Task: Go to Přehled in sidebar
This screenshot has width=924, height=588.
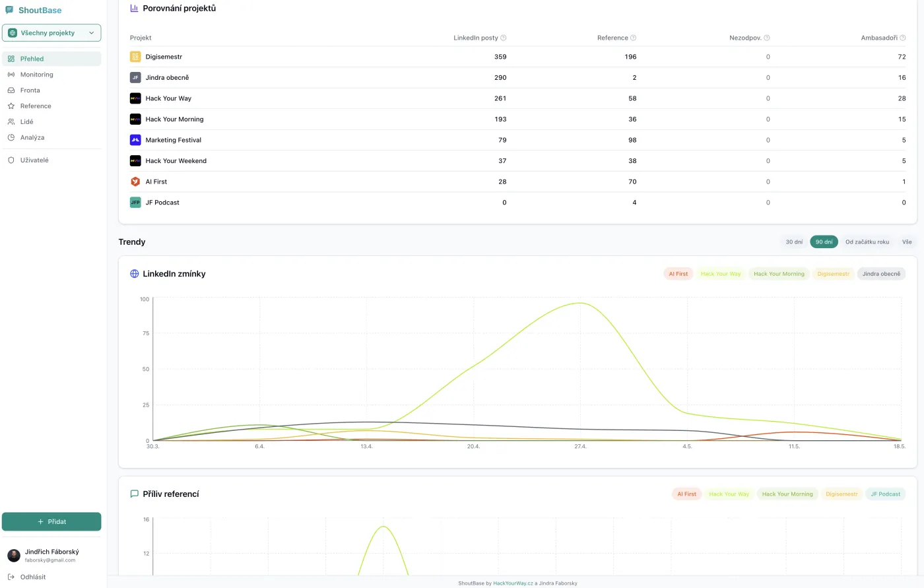Action: click(x=51, y=59)
